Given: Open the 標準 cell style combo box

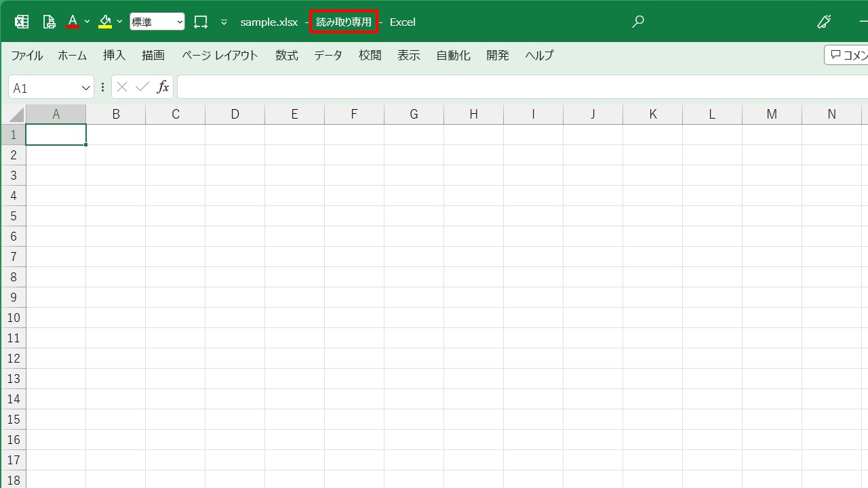Looking at the screenshot, I should coord(157,21).
